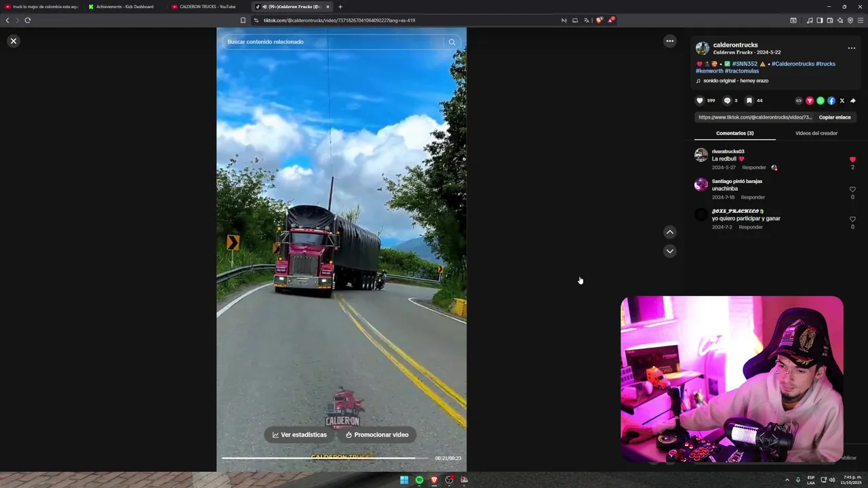Switch to 'Comentarios (3)' tab
This screenshot has height=488, width=868.
click(x=734, y=134)
